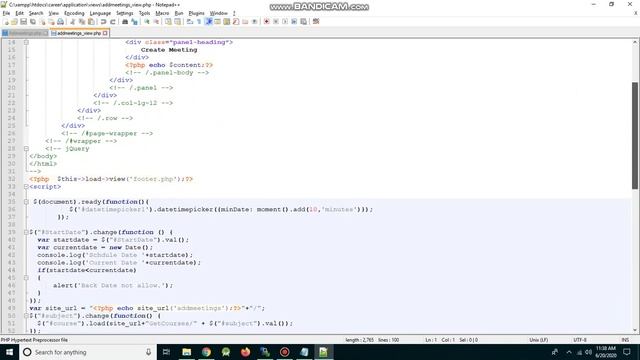The width and height of the screenshot is (640, 360).
Task: Click the Copy toolbar icon
Action: click(82, 21)
